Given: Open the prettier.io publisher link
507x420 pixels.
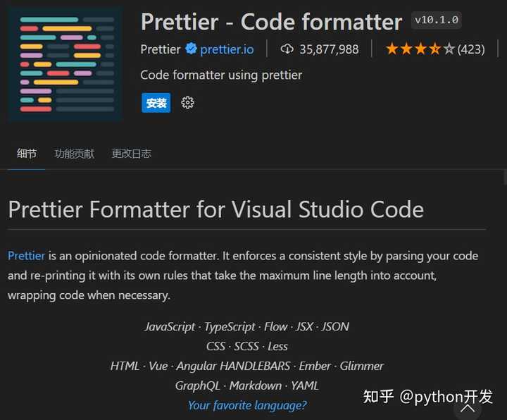Looking at the screenshot, I should tap(227, 49).
